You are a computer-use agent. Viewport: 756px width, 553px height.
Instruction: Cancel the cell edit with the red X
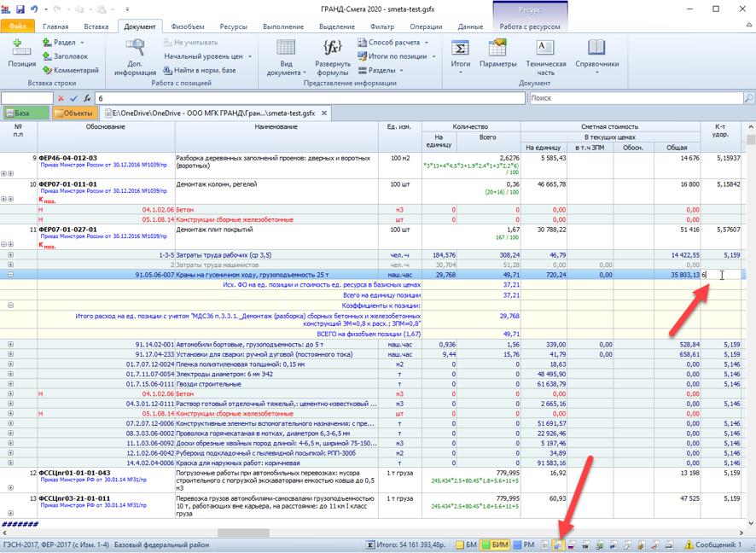(x=61, y=98)
